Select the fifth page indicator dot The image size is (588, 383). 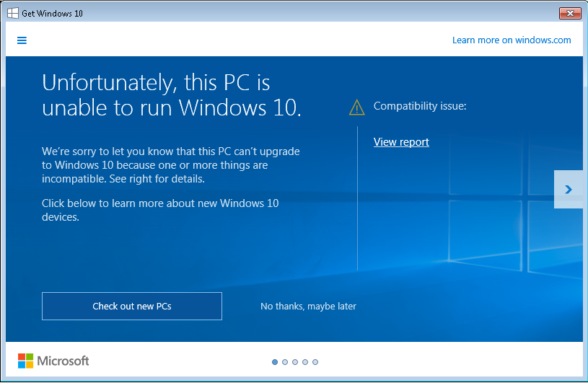[x=315, y=362]
